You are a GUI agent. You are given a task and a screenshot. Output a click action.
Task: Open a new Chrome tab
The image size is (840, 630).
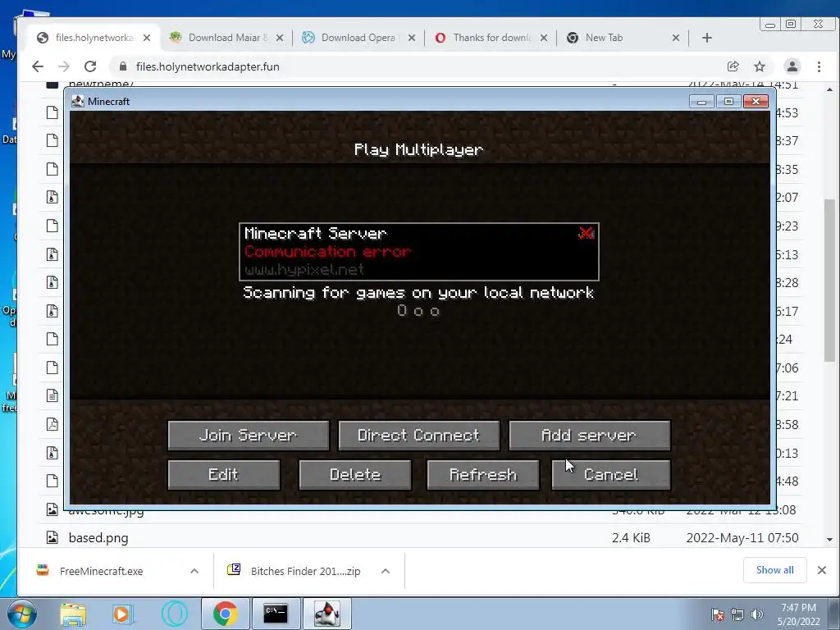pos(707,38)
